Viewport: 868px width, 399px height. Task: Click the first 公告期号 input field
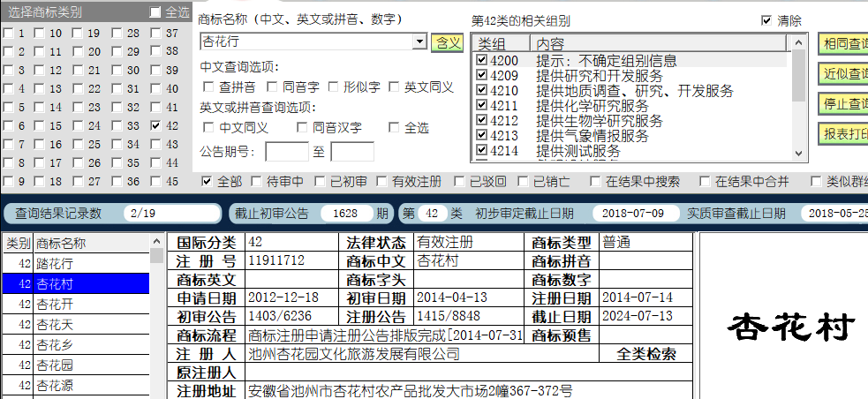point(286,152)
